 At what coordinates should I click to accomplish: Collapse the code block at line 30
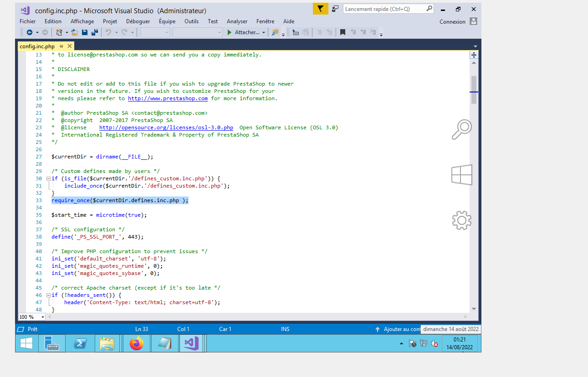[x=48, y=178]
